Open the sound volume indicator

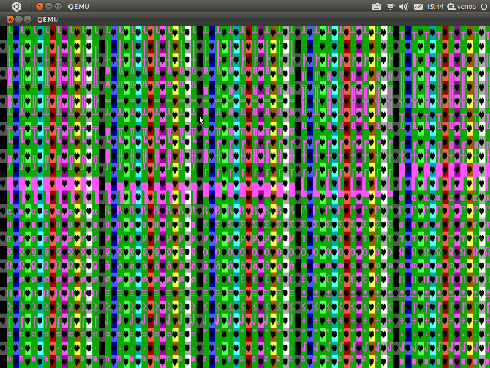tap(404, 7)
